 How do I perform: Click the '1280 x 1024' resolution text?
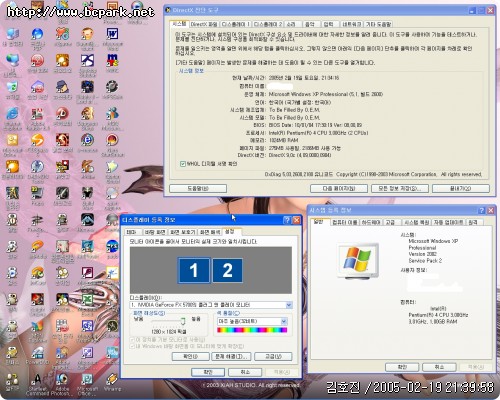169,332
